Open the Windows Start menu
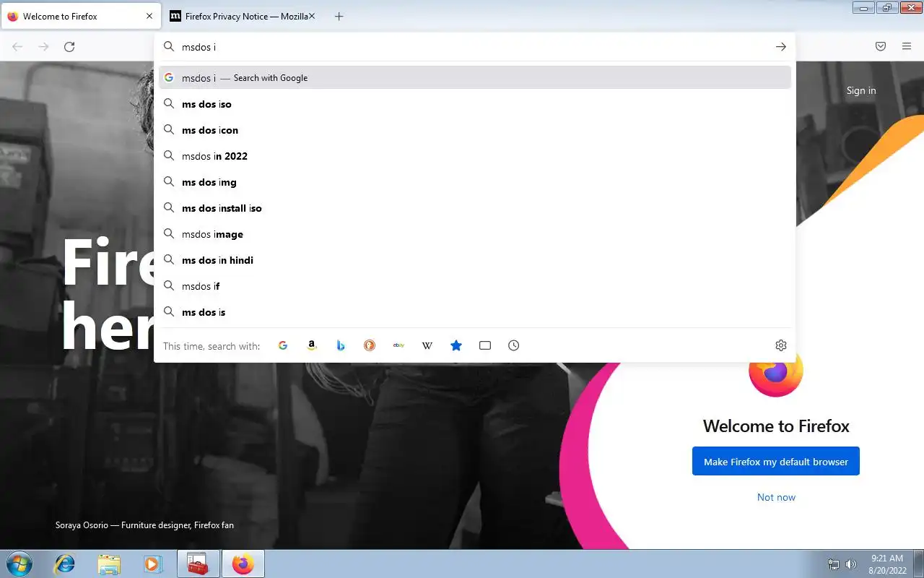This screenshot has width=924, height=578. [19, 564]
